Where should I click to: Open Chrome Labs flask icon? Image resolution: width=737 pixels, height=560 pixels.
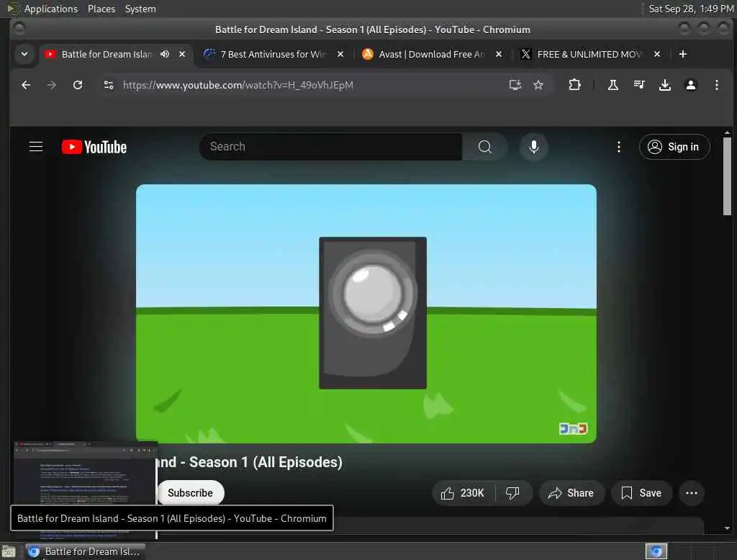point(613,85)
